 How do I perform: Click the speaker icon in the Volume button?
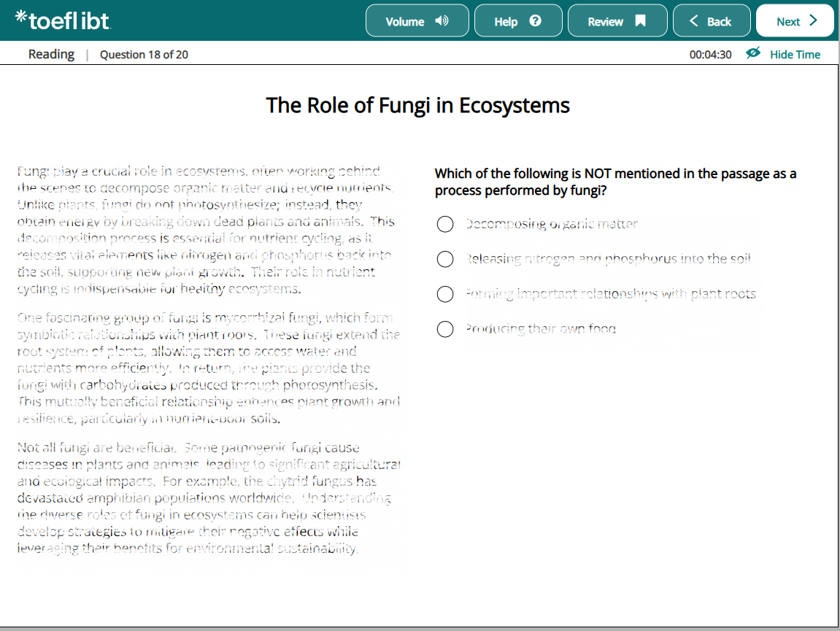pyautogui.click(x=442, y=21)
